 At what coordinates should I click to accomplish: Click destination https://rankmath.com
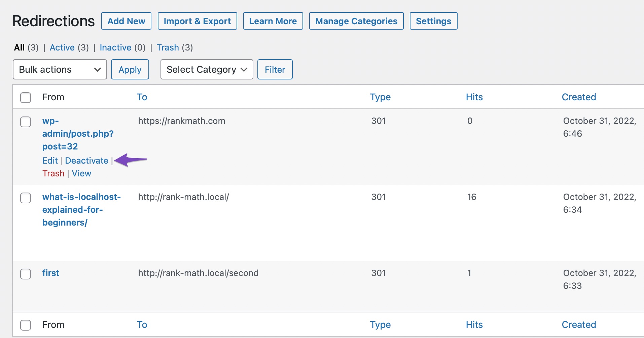182,121
